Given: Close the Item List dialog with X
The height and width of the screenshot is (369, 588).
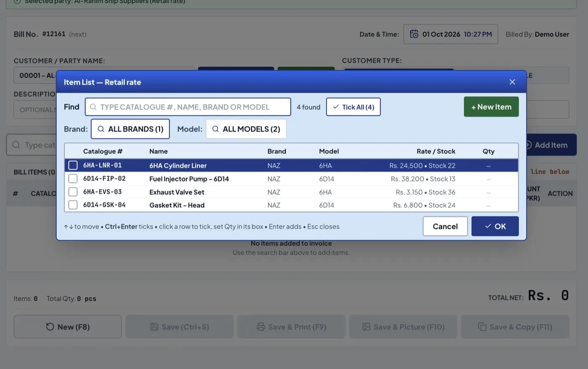Looking at the screenshot, I should (x=512, y=82).
